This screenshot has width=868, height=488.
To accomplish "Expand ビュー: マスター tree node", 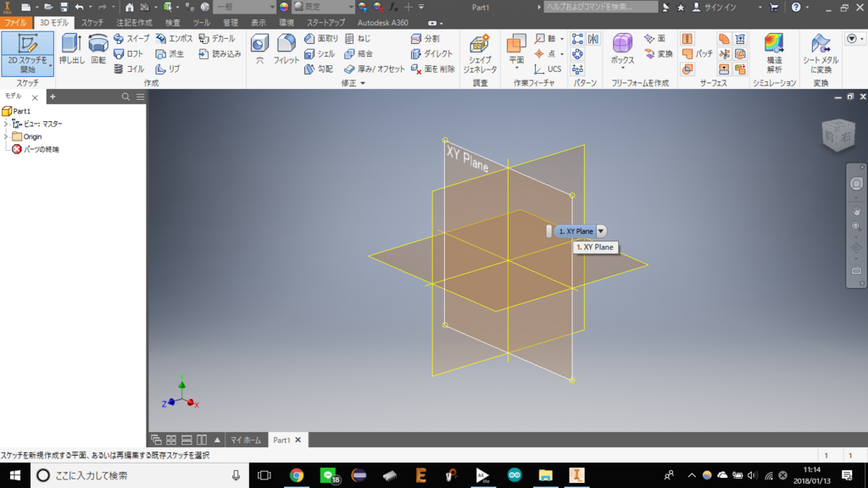I will tap(6, 124).
